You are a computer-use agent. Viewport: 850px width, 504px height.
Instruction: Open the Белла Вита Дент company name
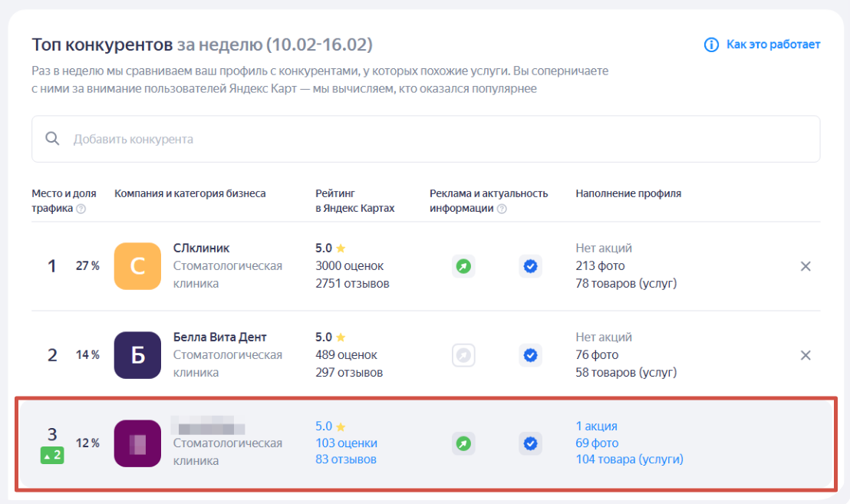219,337
